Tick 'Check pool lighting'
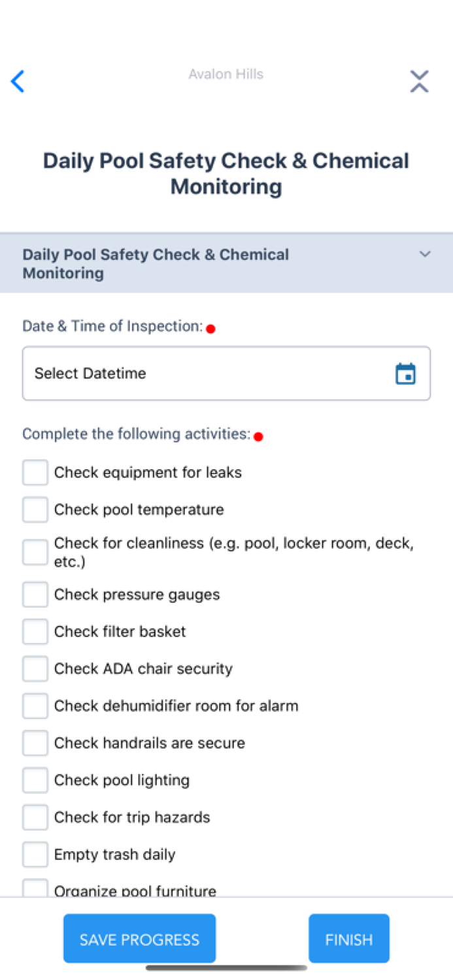 point(35,779)
